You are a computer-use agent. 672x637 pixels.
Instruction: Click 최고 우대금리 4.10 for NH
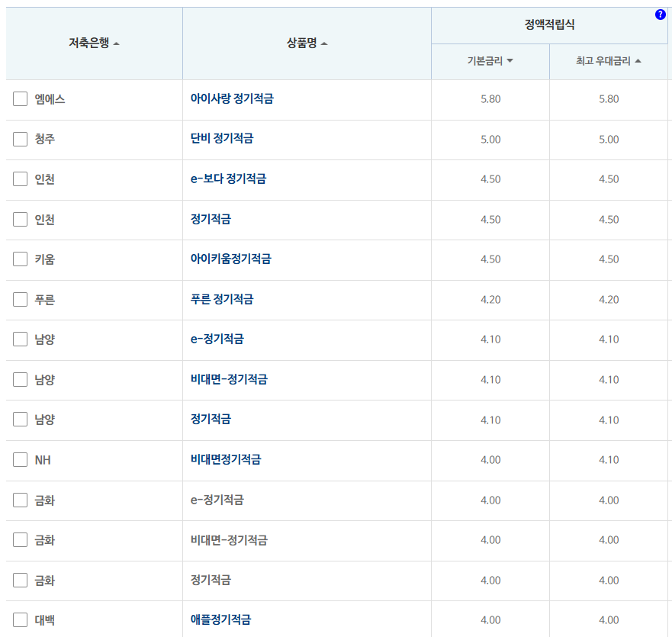point(609,460)
